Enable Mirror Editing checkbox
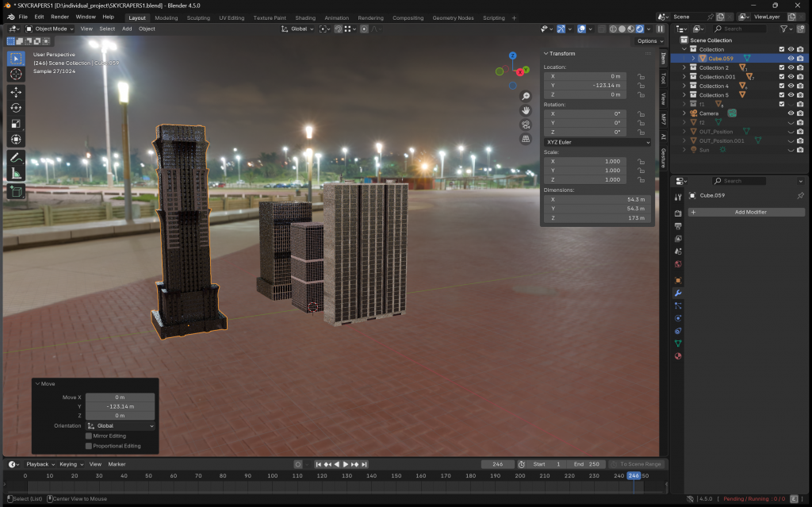This screenshot has width=812, height=507. click(89, 436)
